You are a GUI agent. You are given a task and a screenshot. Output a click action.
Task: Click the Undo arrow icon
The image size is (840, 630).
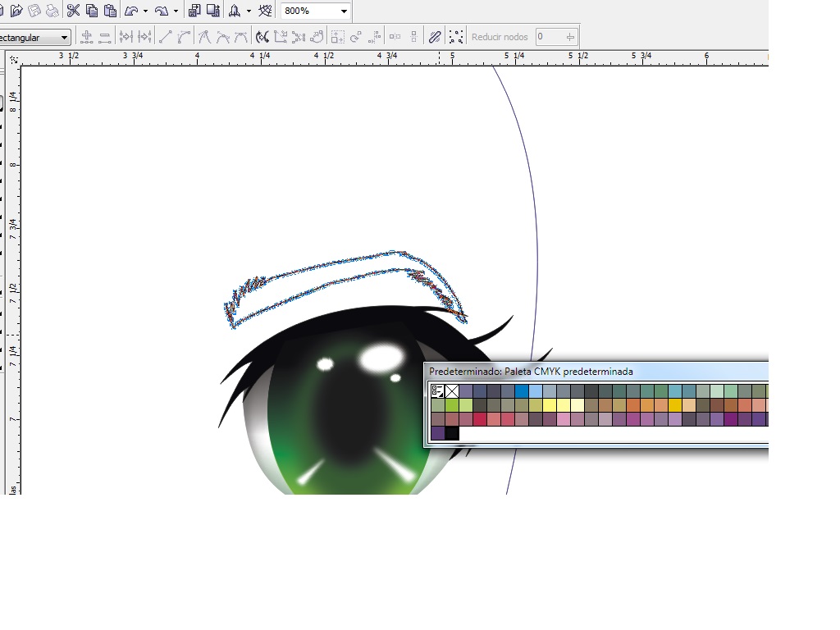[x=131, y=10]
